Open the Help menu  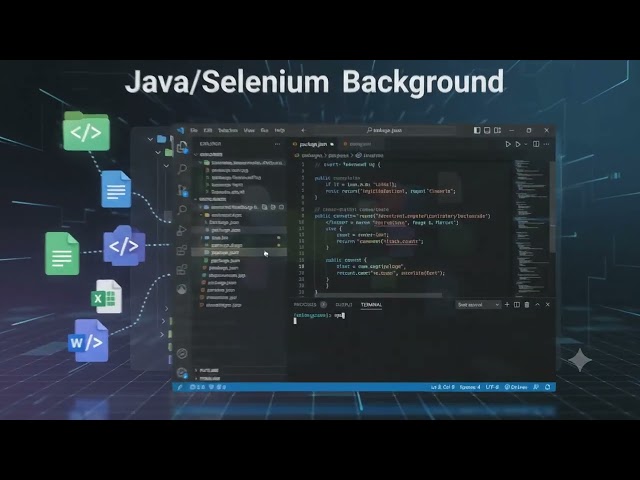point(280,130)
